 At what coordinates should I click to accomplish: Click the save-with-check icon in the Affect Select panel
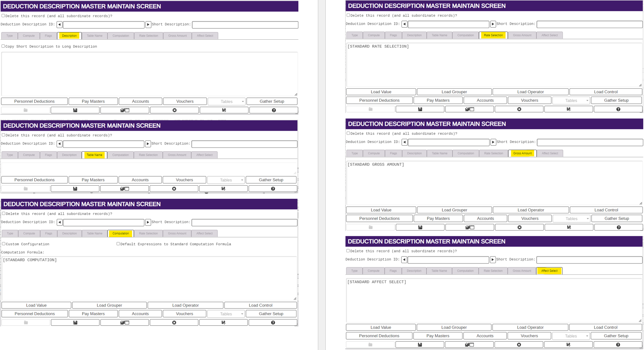click(568, 344)
